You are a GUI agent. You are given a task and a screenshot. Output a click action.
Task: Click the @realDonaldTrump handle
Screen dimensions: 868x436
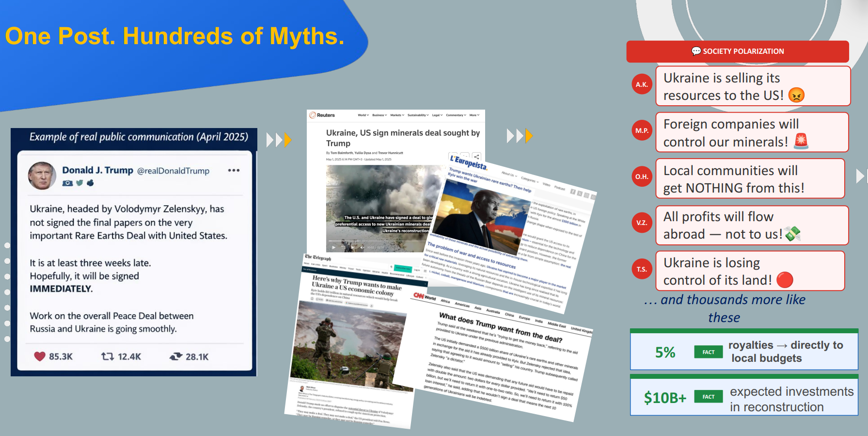[x=173, y=171]
